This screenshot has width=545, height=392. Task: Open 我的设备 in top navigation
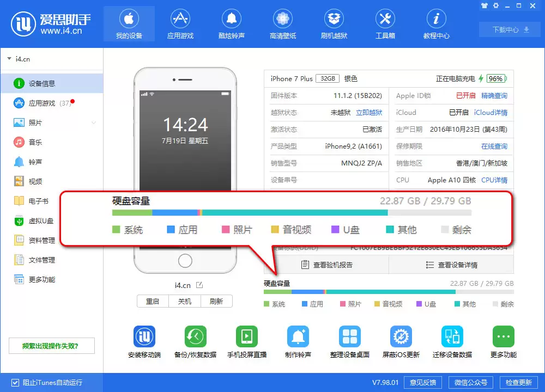[x=129, y=23]
